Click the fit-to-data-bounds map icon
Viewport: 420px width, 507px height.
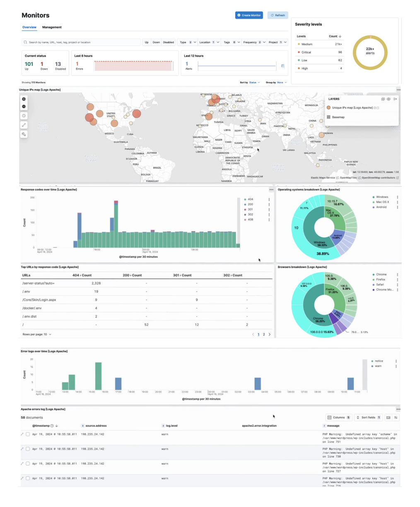click(x=24, y=116)
